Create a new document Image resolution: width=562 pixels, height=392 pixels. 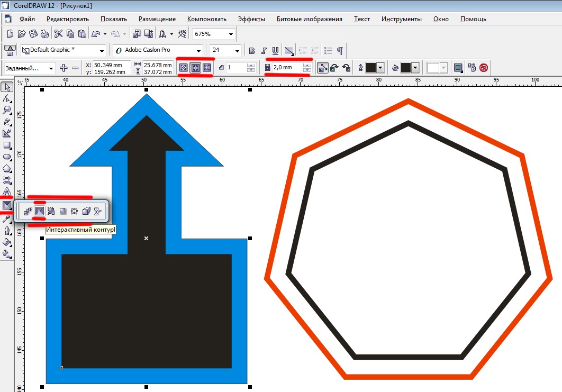(x=10, y=34)
